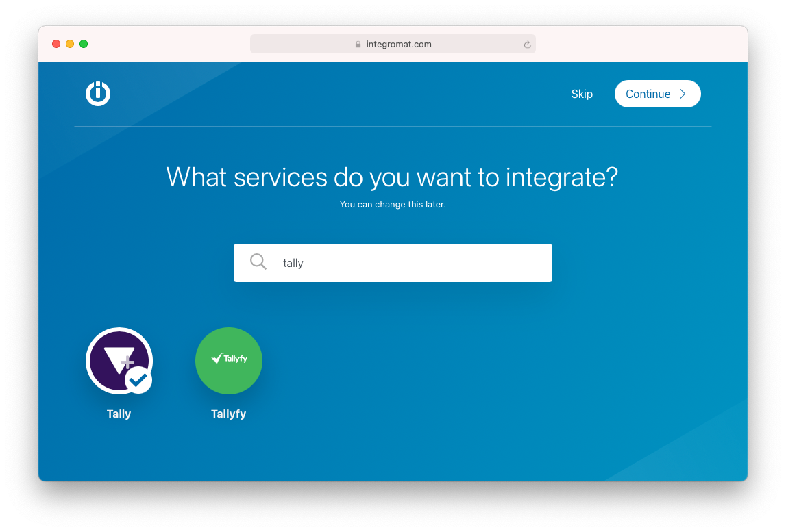The image size is (786, 532).
Task: Close the browser window with red button
Action: point(56,44)
